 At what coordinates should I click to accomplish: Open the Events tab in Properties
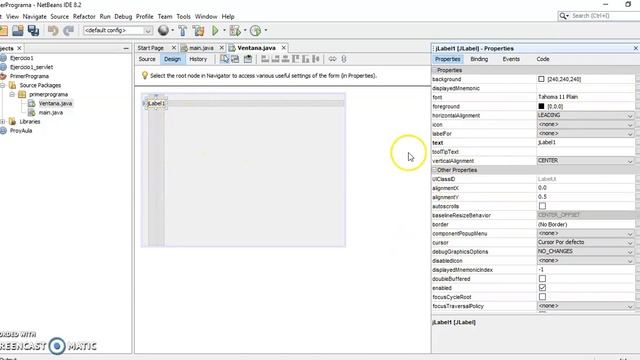pos(511,59)
